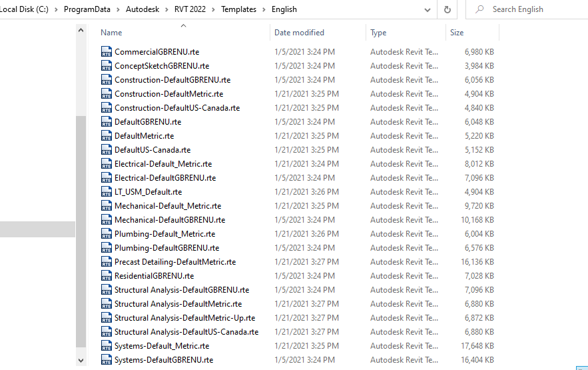Select file name CommercialGBRENU.rte
The width and height of the screenshot is (588, 370).
click(156, 52)
